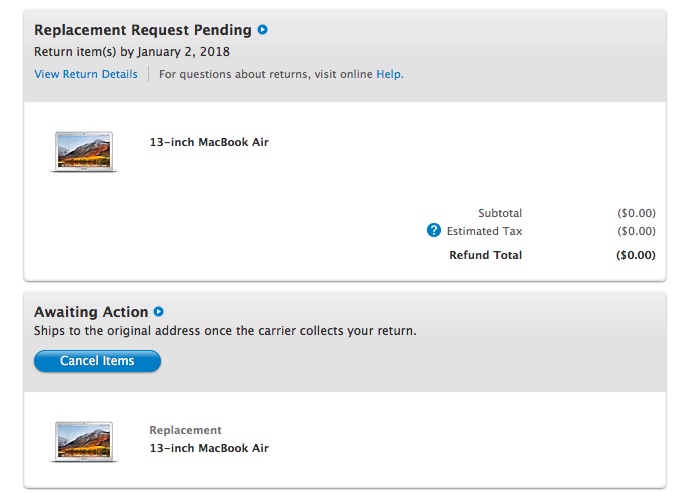Viewport: 676px width, 494px height.
Task: Click the 'Ships to the original address' text
Action: (225, 331)
